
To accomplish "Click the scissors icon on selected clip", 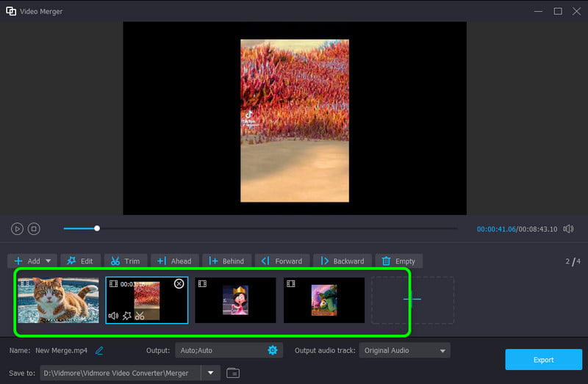I will point(140,316).
